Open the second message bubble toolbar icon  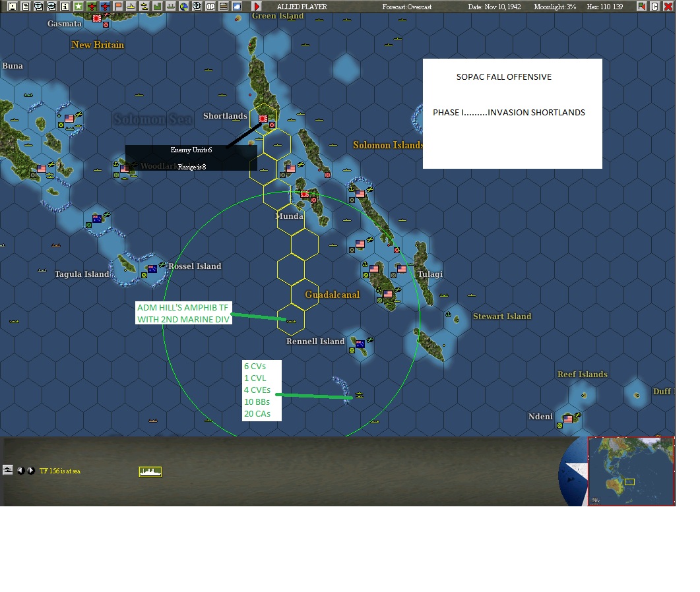coord(51,6)
